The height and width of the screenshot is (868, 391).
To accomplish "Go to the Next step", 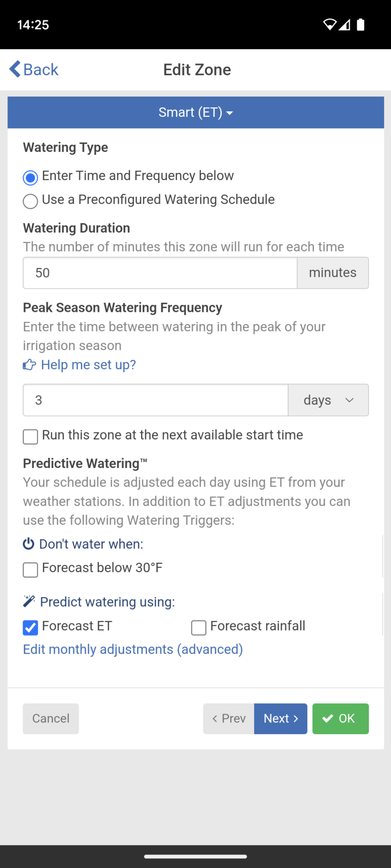I will [281, 719].
